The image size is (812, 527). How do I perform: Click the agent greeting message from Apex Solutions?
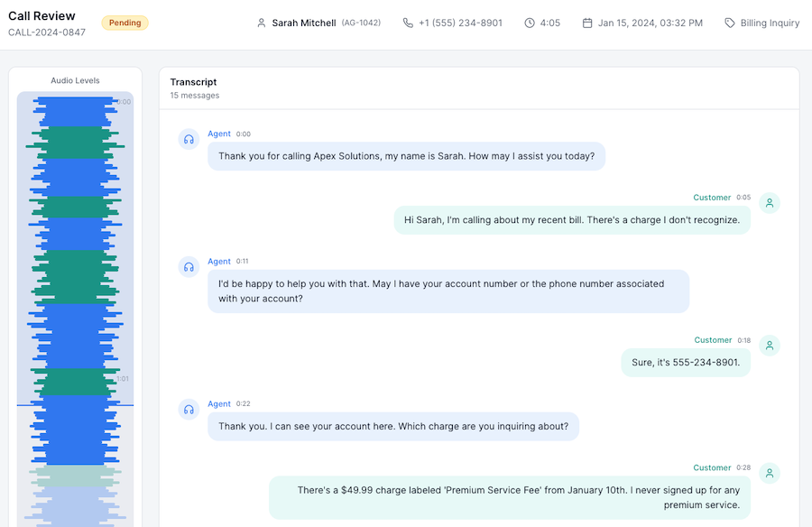tap(406, 156)
